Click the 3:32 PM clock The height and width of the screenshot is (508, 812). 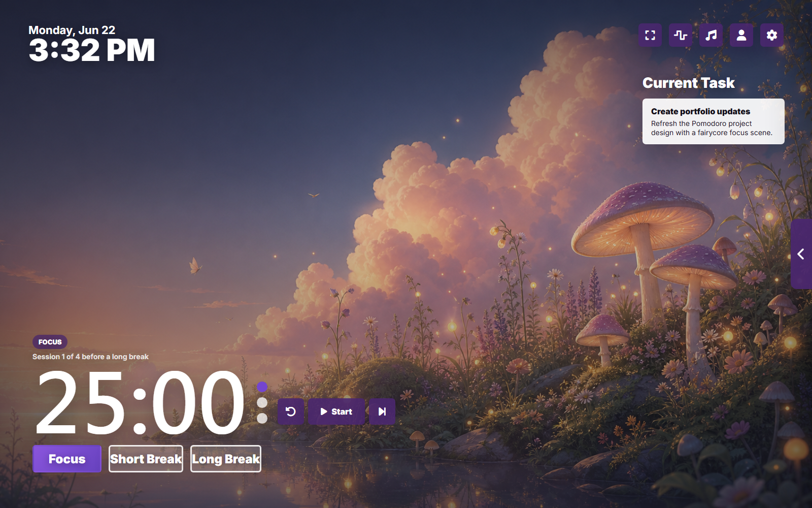click(91, 50)
